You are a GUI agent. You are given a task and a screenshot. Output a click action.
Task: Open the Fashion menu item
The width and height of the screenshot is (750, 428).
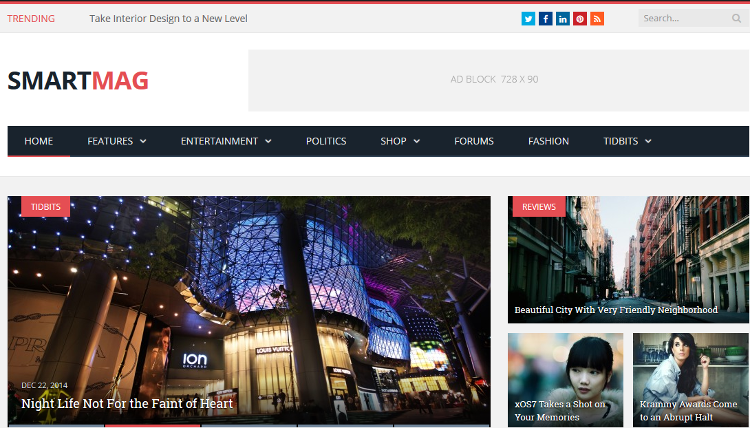tap(549, 141)
